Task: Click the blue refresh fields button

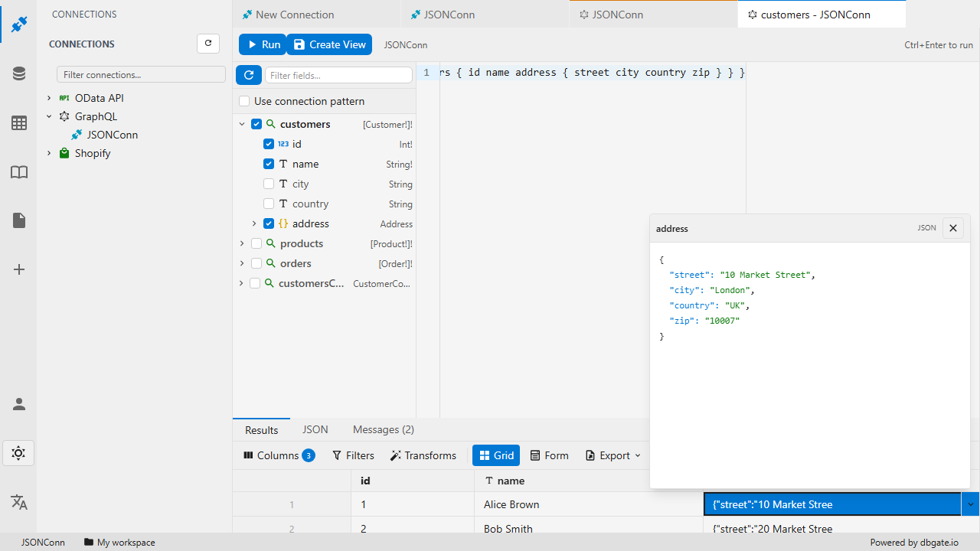Action: (x=249, y=75)
